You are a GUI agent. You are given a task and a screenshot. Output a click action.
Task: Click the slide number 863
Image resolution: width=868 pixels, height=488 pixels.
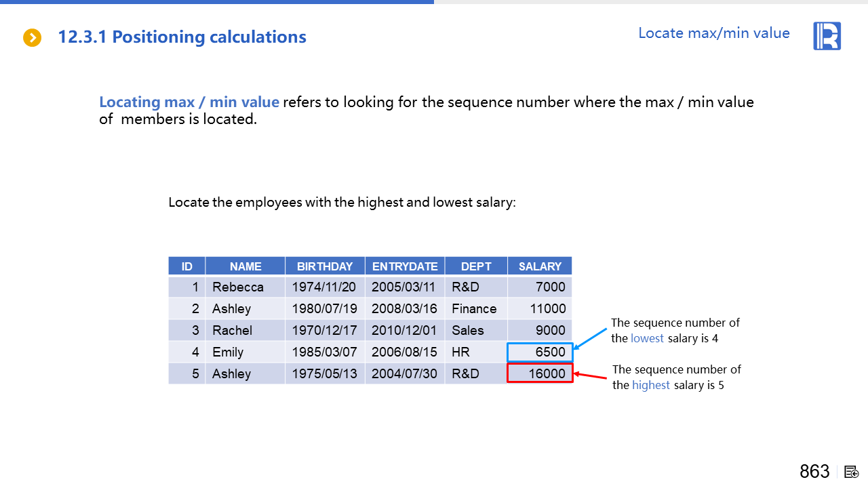[814, 472]
